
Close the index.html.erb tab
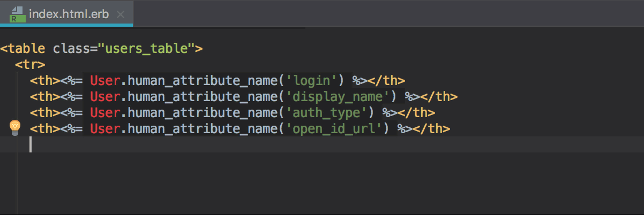point(121,14)
